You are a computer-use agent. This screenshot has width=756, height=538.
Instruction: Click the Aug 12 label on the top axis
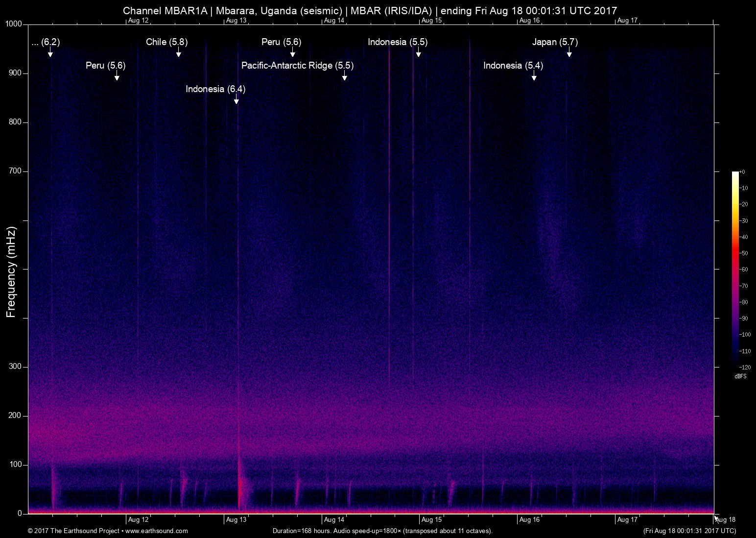point(138,21)
